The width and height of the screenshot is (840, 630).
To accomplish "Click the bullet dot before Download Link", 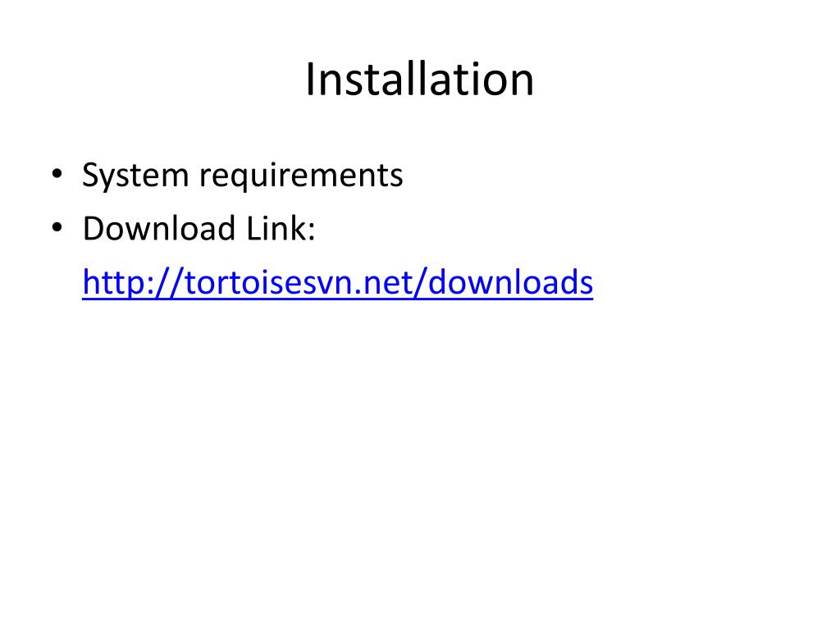I will 57,228.
